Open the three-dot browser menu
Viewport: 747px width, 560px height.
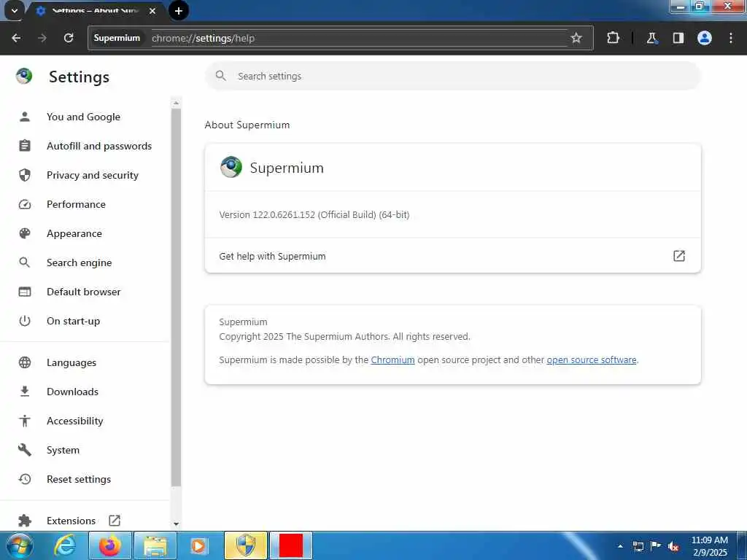pos(731,38)
